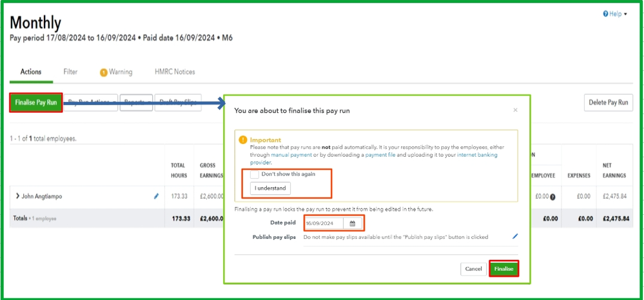This screenshot has width=644, height=300.
Task: Click the Cancel button in the dialog
Action: (x=473, y=268)
